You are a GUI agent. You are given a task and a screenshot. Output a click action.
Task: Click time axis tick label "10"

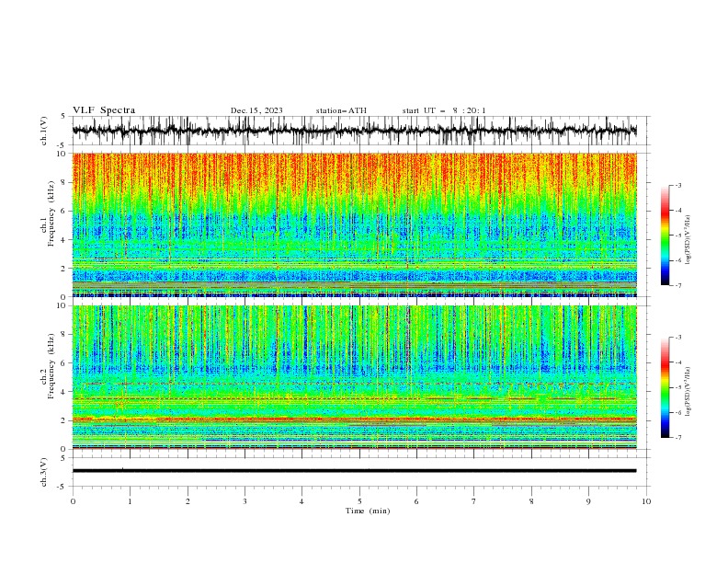tap(646, 501)
